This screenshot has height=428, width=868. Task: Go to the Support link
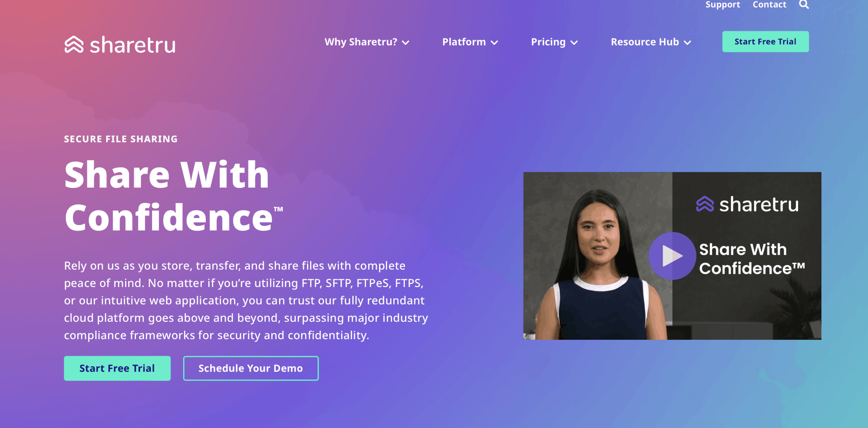(x=723, y=4)
